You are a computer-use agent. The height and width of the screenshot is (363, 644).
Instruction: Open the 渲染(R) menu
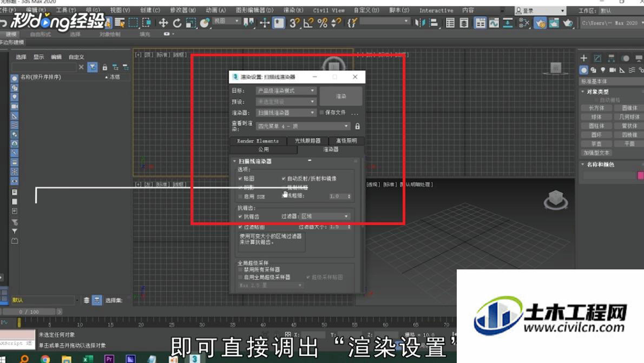point(293,10)
